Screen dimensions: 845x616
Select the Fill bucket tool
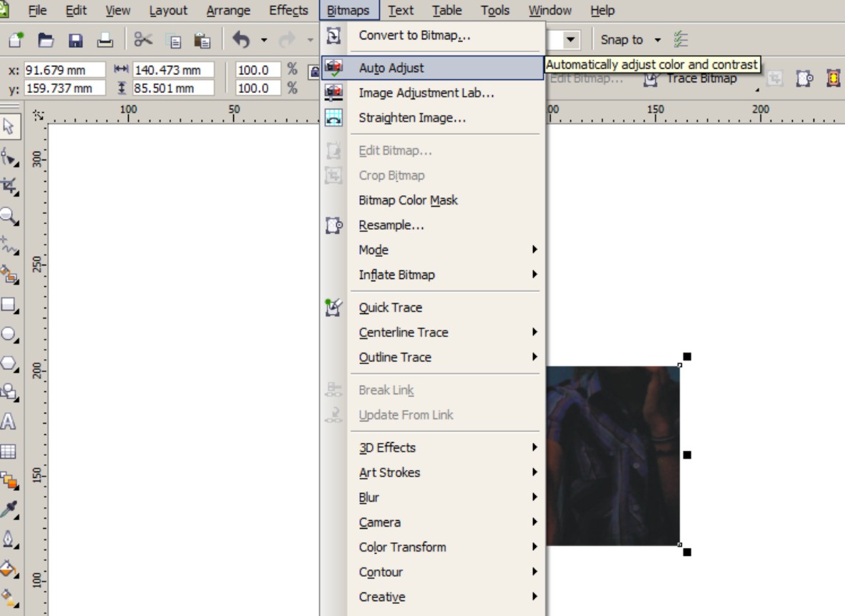[x=9, y=569]
